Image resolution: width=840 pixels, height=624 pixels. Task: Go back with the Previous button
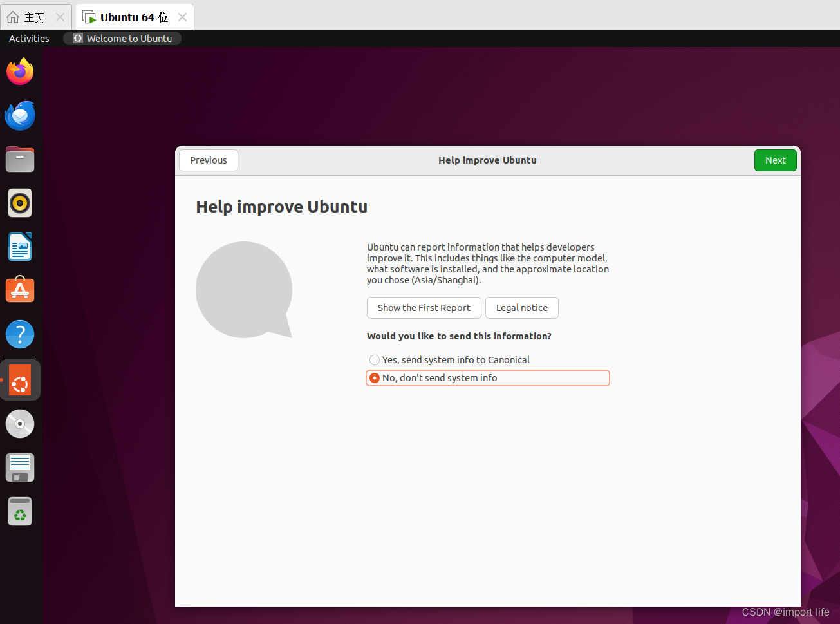(x=208, y=160)
